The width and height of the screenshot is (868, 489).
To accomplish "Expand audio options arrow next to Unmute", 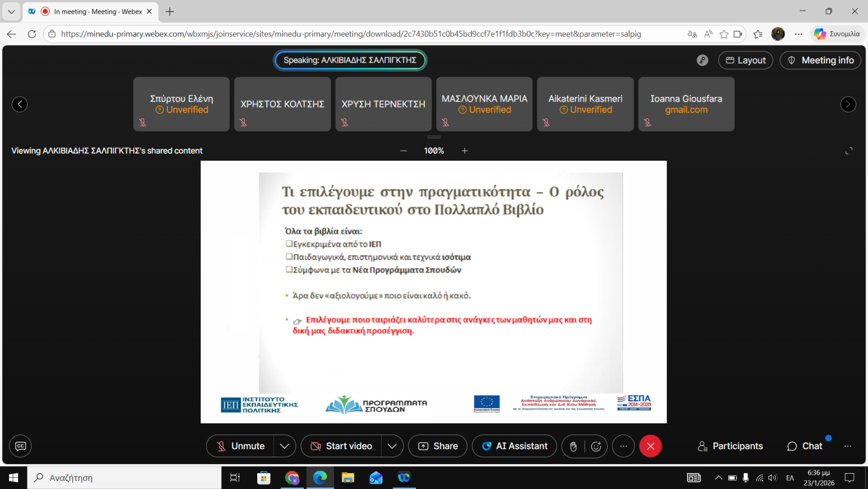I will pyautogui.click(x=285, y=446).
